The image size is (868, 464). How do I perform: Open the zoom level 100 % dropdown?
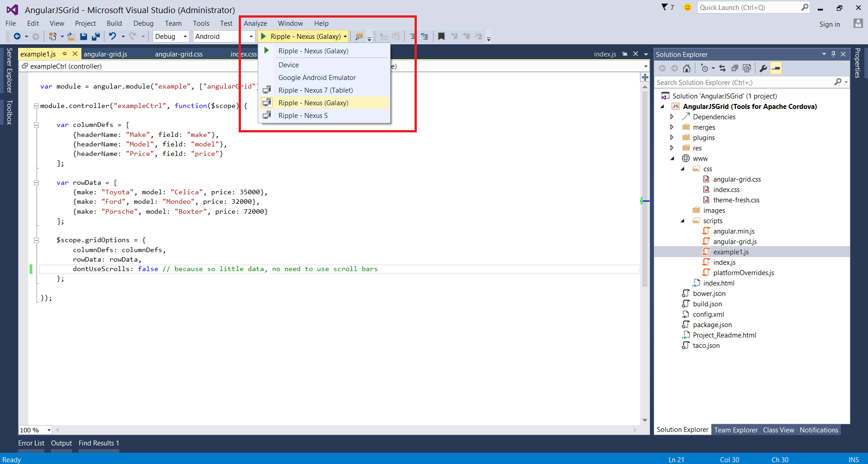49,430
